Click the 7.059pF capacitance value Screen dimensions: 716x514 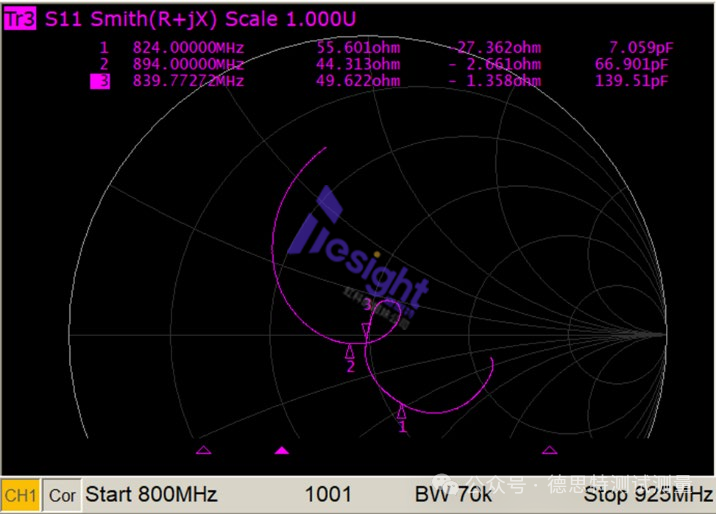click(x=641, y=47)
